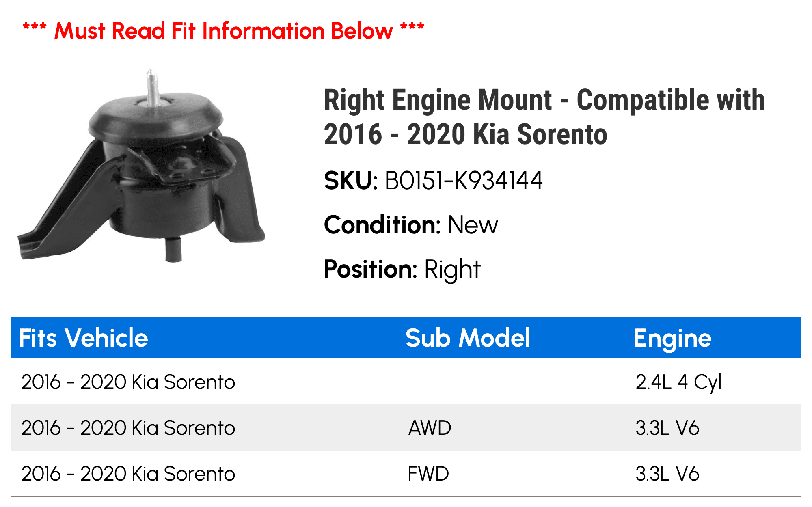The width and height of the screenshot is (812, 507).
Task: Click the 3.3L V6 engine in FWD row
Action: [667, 474]
